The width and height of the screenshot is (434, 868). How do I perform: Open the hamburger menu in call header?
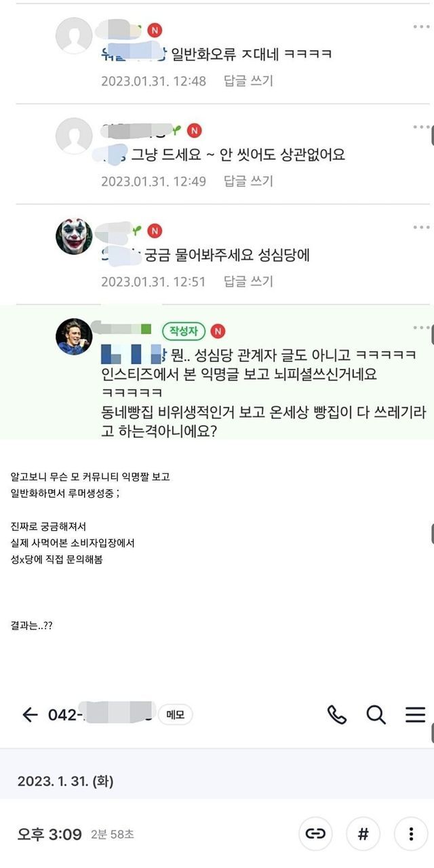pyautogui.click(x=415, y=714)
